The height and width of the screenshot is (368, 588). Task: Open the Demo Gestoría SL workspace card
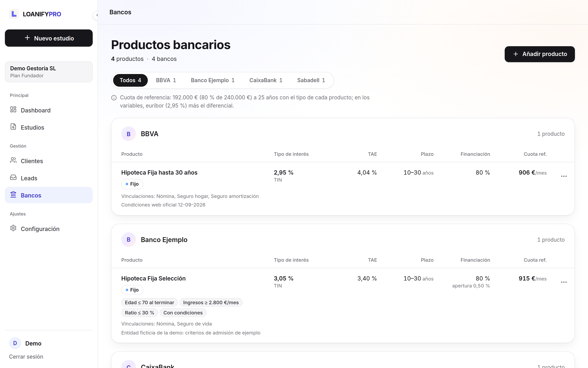click(x=49, y=72)
